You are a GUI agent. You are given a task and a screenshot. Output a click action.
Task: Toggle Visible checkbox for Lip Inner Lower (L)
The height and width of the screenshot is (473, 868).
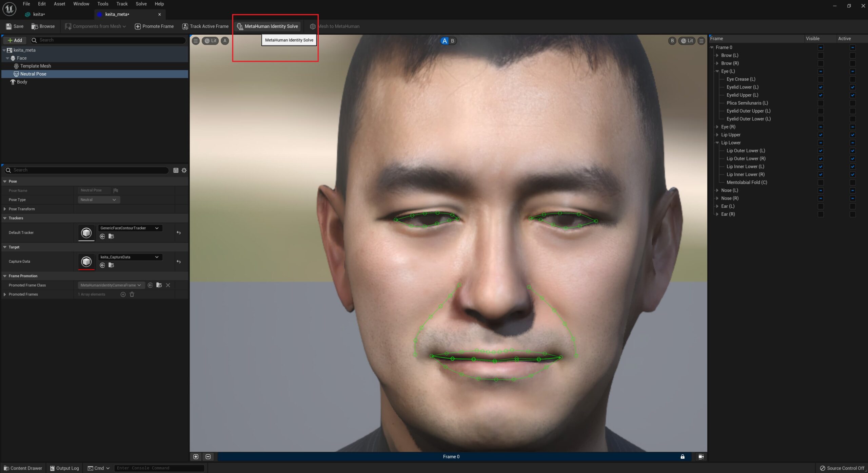(821, 167)
